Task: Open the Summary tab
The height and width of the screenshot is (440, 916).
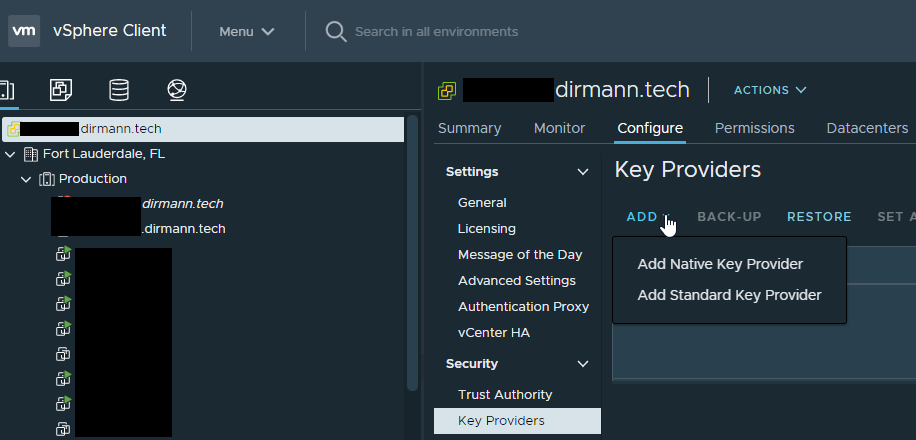Action: click(470, 128)
